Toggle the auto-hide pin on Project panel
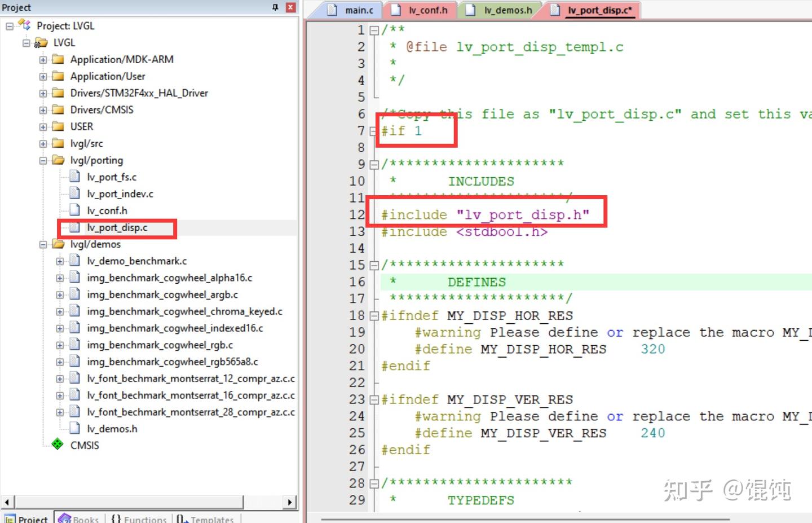Screen dimensions: 812x523 click(275, 7)
